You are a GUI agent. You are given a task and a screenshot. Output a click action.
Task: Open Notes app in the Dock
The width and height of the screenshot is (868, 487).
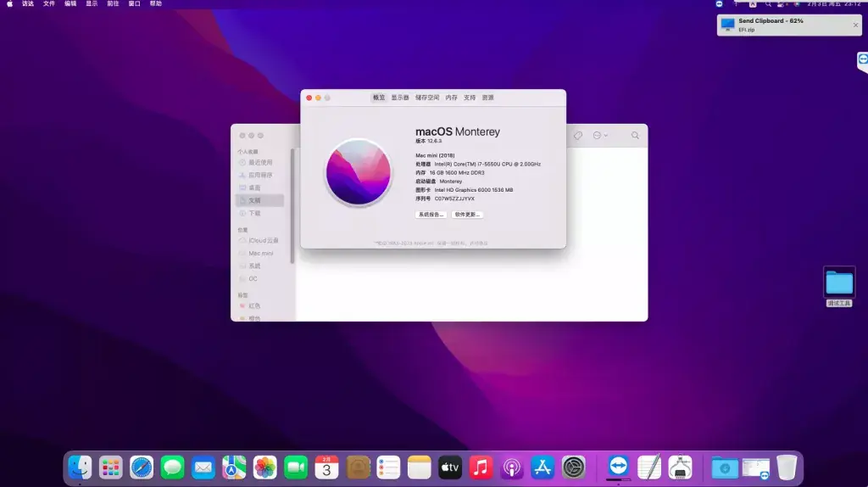(x=419, y=467)
